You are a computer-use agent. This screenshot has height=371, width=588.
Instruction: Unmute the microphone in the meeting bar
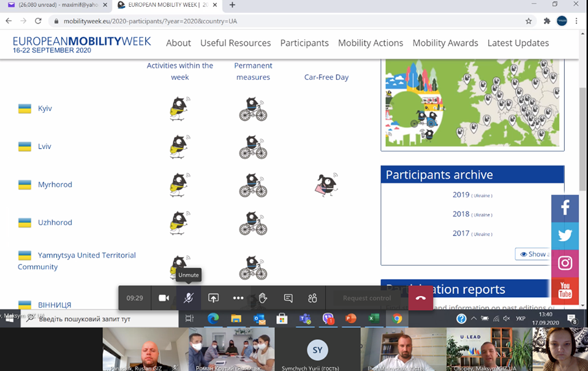point(189,298)
